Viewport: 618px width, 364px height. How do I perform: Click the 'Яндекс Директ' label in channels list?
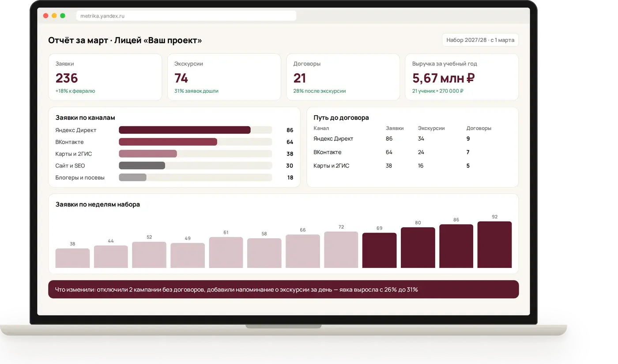tap(76, 130)
